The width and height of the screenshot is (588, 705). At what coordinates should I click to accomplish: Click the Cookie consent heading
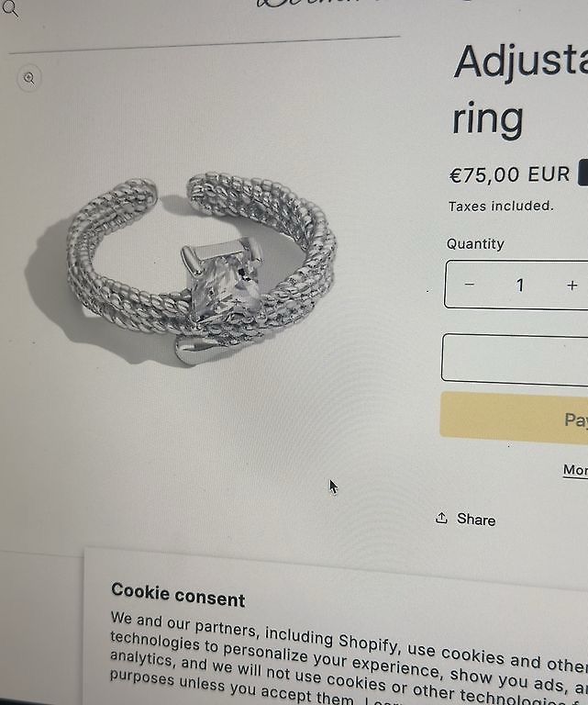pos(178,595)
